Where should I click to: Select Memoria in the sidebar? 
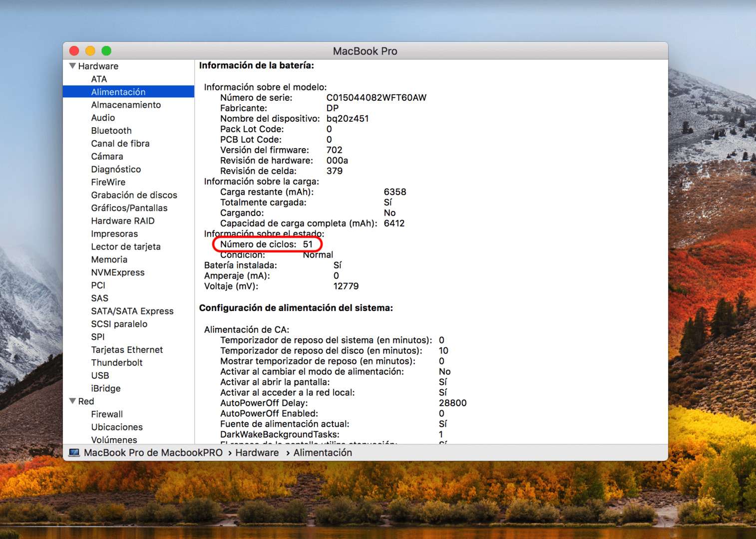tap(109, 260)
